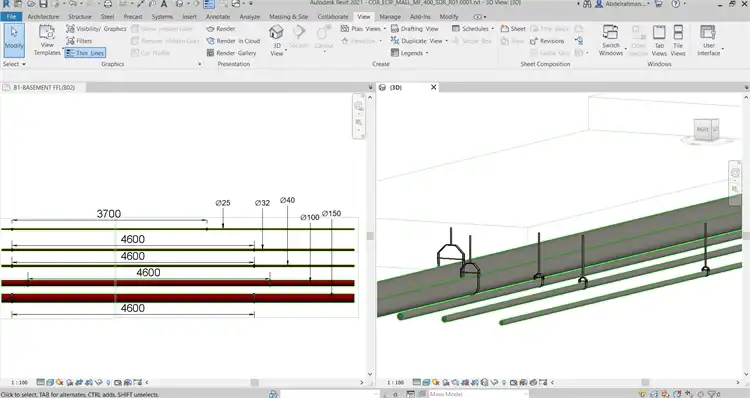Open view scale 1:100 in 3D view

click(396, 383)
